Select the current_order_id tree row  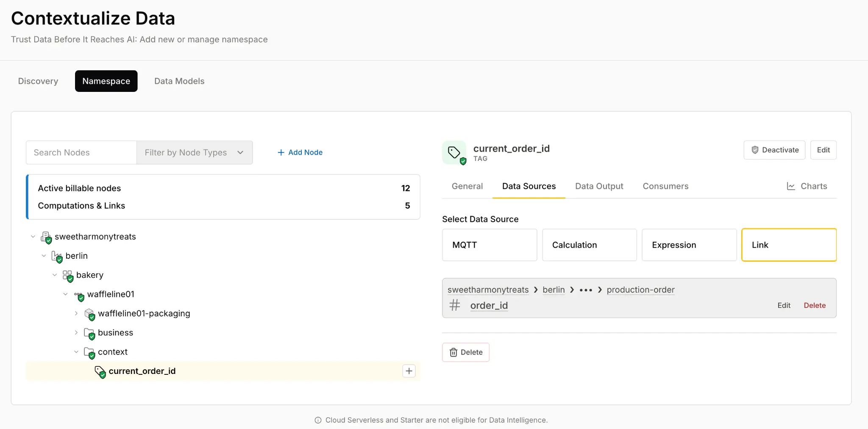pyautogui.click(x=223, y=371)
